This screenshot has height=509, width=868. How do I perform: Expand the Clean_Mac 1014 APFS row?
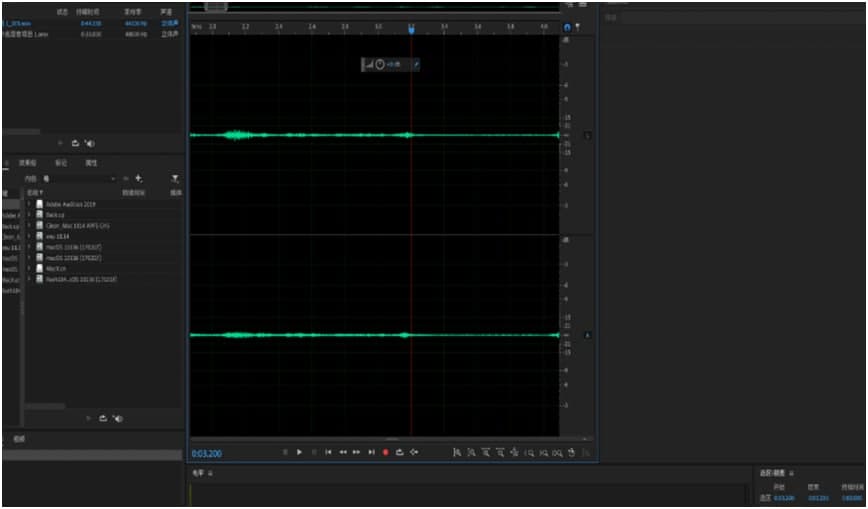[29, 226]
